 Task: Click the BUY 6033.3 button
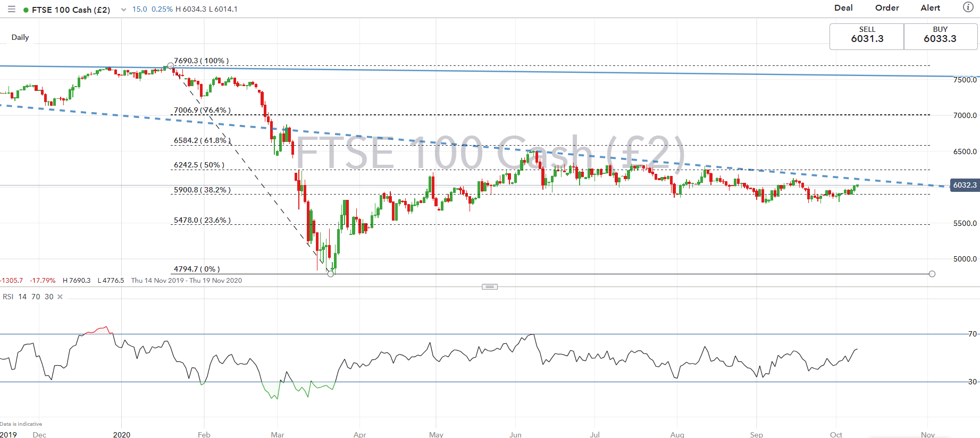(940, 37)
